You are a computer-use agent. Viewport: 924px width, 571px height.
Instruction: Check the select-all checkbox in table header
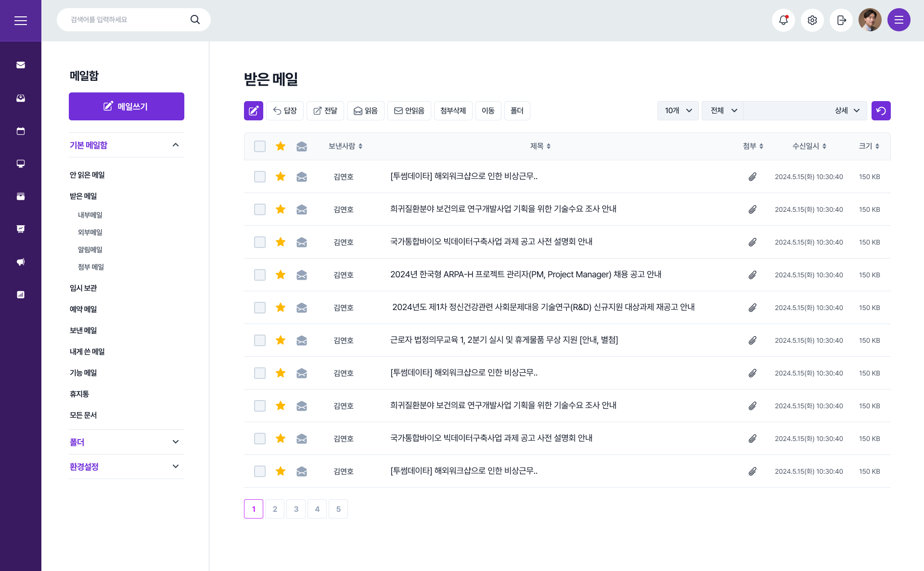260,146
